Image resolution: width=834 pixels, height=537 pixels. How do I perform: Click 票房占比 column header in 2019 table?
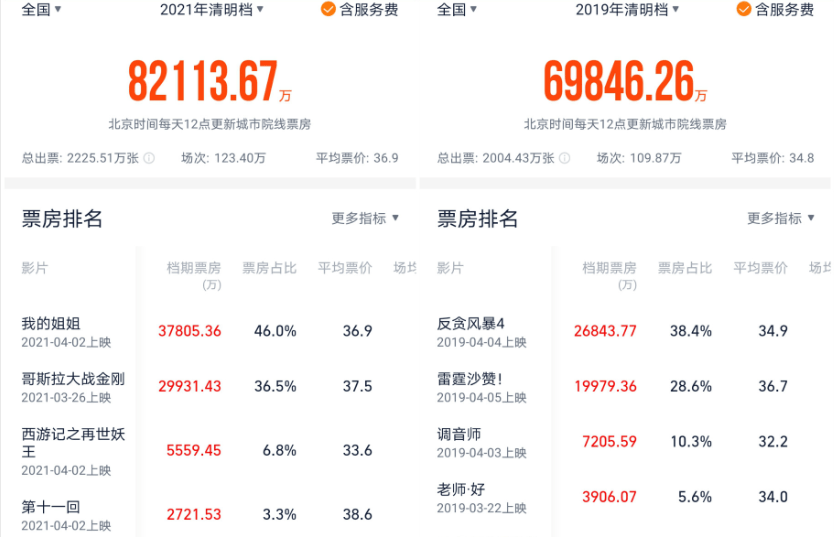685,268
